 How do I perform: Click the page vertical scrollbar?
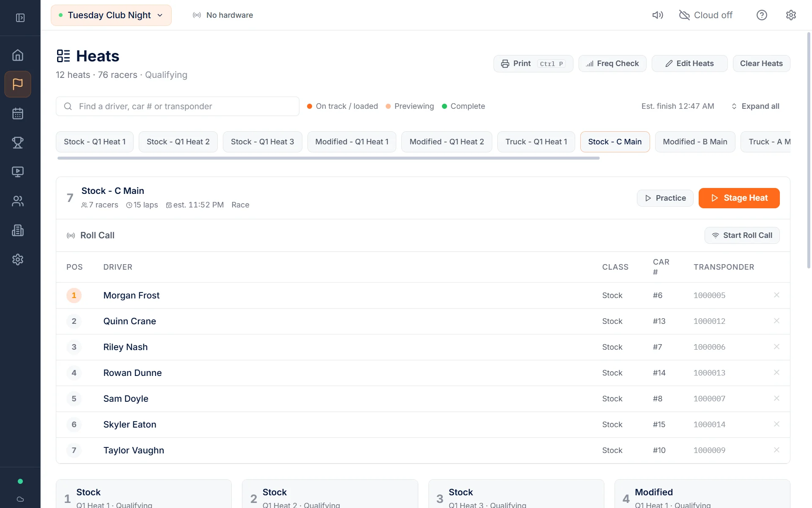click(x=809, y=150)
